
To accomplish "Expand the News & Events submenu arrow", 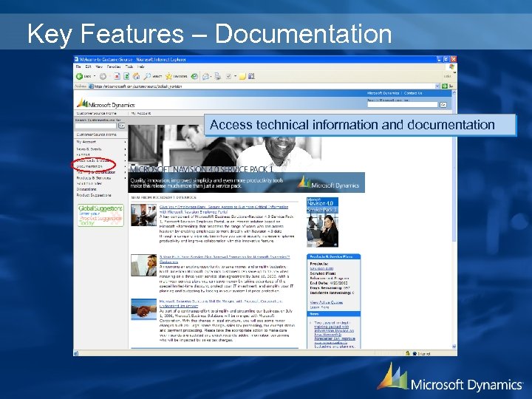I will pos(125,149).
